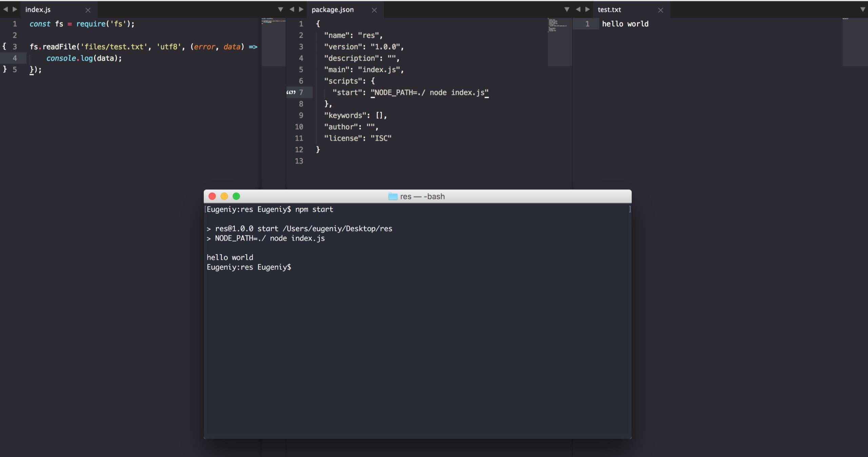Click forward arrow left of test.txt tab
Image resolution: width=868 pixels, height=457 pixels.
point(588,9)
